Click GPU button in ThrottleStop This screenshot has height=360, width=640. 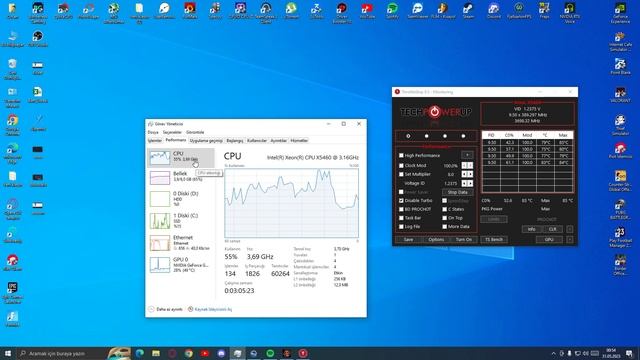point(549,240)
